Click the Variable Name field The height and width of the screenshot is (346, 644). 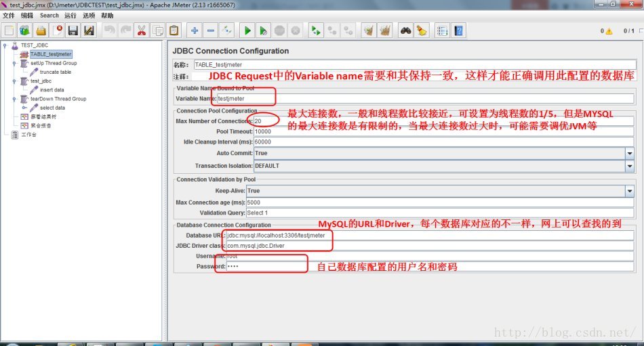pos(425,98)
